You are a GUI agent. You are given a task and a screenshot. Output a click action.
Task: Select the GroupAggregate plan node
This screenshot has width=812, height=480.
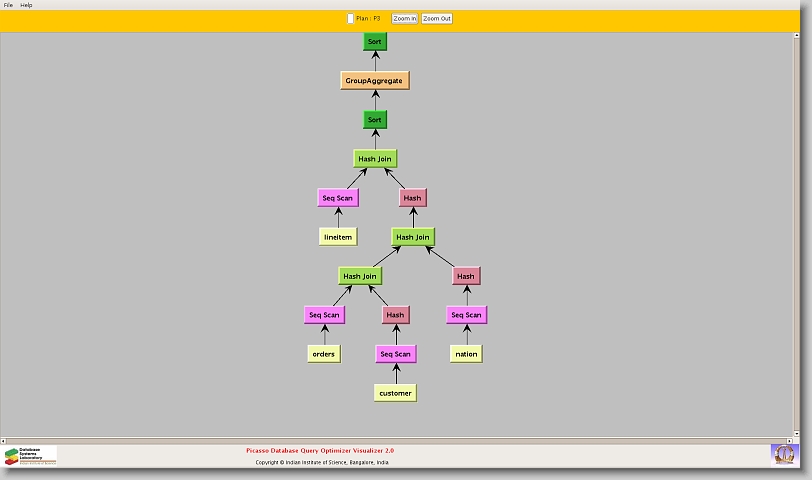pos(375,80)
